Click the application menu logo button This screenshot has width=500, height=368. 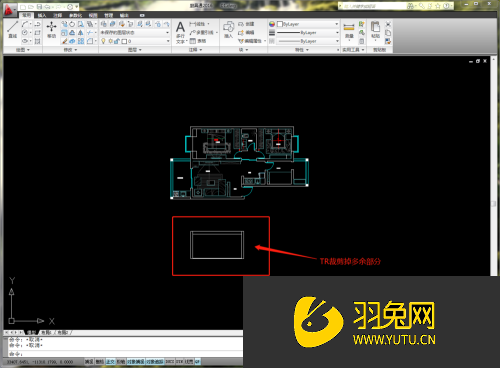[x=8, y=10]
